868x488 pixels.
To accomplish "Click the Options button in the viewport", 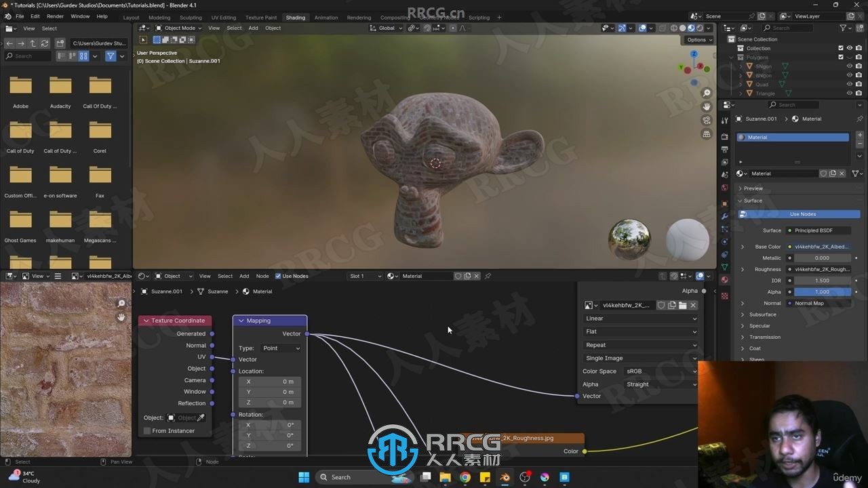I will tap(698, 40).
